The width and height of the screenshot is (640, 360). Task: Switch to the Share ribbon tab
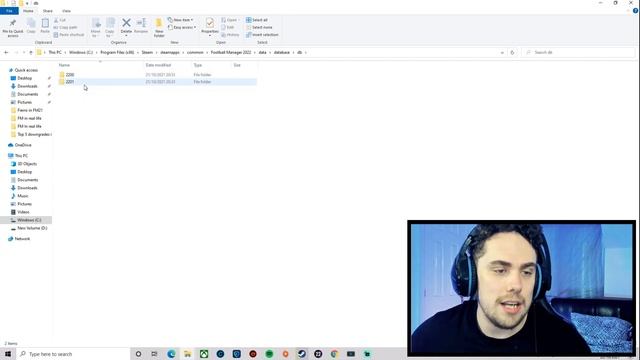click(x=48, y=11)
